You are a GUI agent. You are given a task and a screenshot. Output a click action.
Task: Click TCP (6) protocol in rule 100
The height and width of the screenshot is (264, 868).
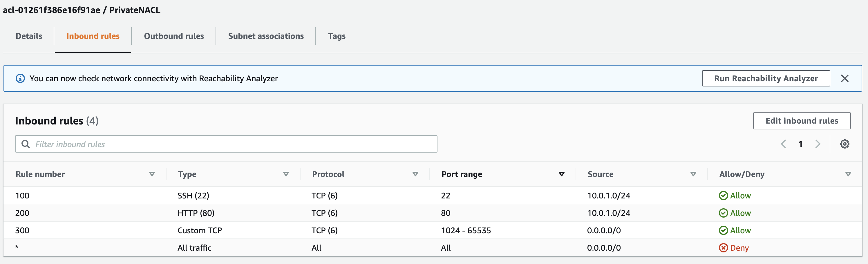tap(325, 196)
